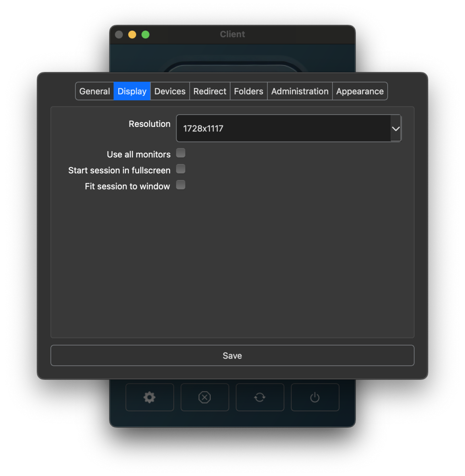Click the 1728x1117 resolution value
Image resolution: width=465 pixels, height=476 pixels.
coord(203,129)
